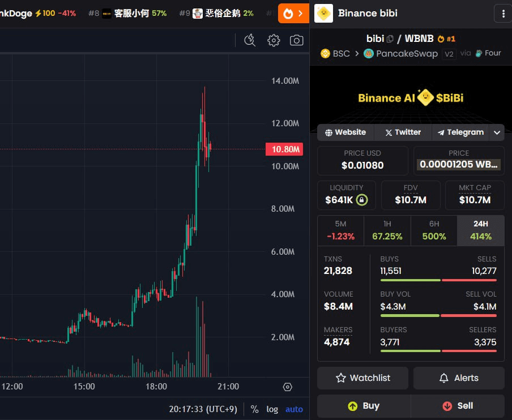Open the Twitter link

tap(403, 132)
